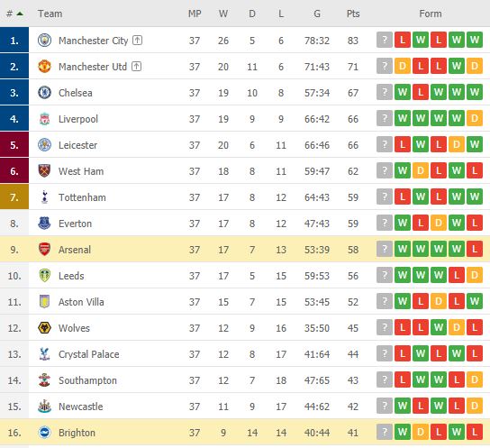The image size is (490, 448).
Task: Click the Arsenal club crest icon
Action: coord(44,250)
